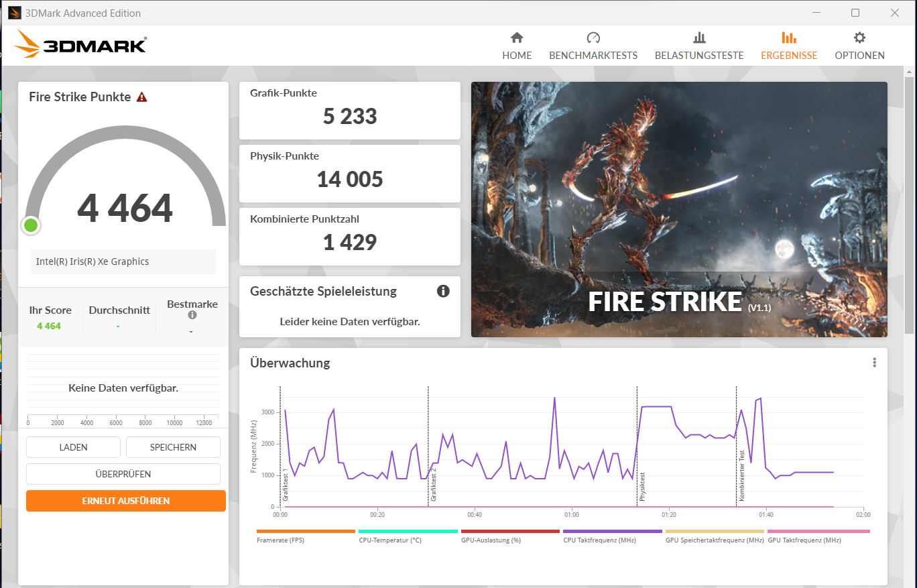The width and height of the screenshot is (917, 588).
Task: Click the large 4 464 gauge score
Action: tap(125, 208)
